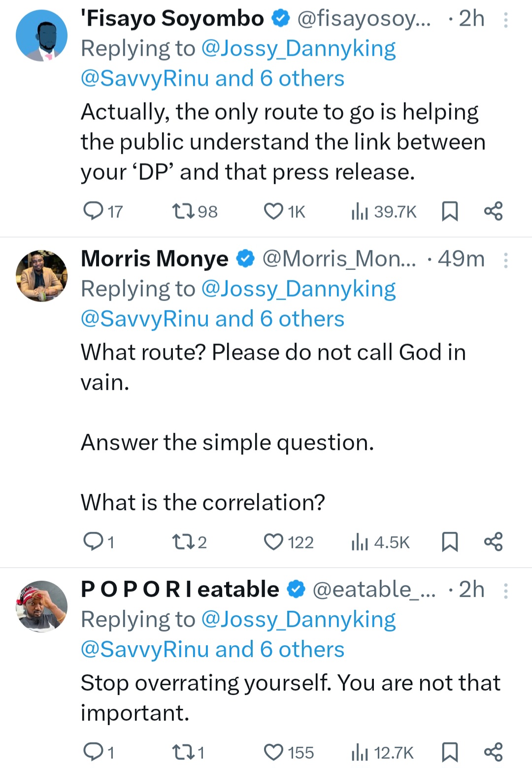532x768 pixels.
Task: View analytics for POPORI eatable's tweet
Action: coord(360,752)
